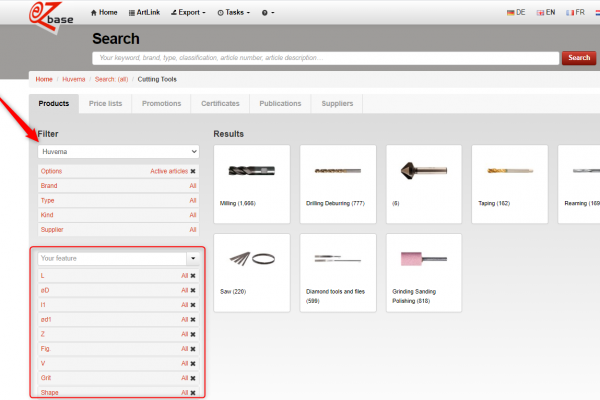Remove the Active articles option filter
Screen dimensions: 600x400
click(193, 172)
